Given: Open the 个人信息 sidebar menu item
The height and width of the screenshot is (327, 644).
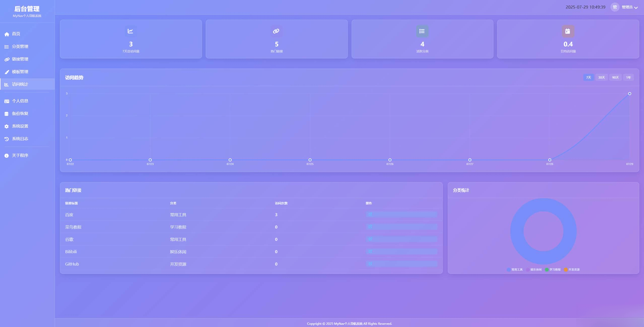Looking at the screenshot, I should pos(20,101).
